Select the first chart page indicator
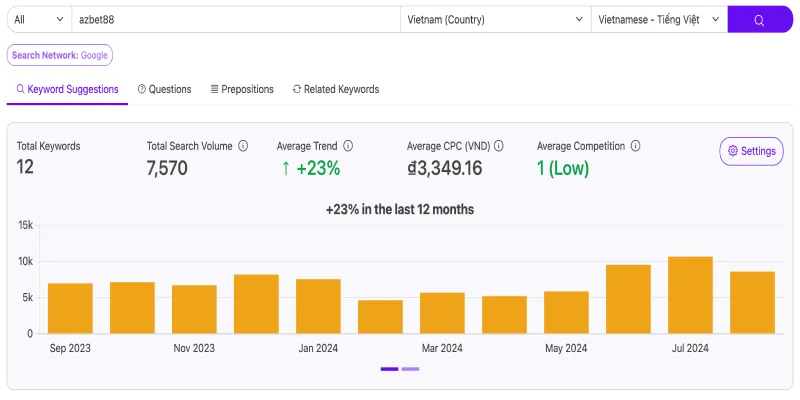Viewport: 800px width, 400px height. 389,369
